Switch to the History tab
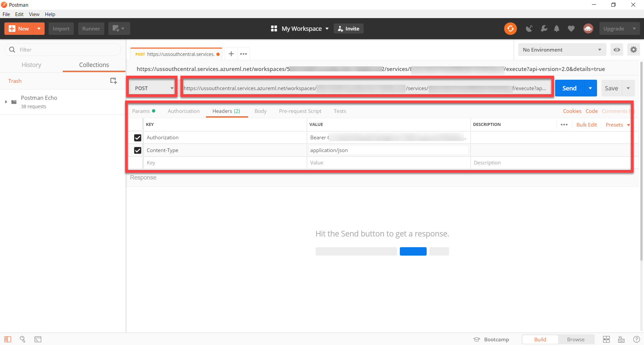The height and width of the screenshot is (345, 644). point(31,65)
